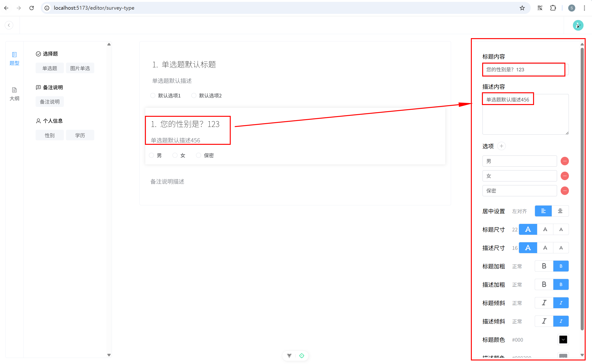The height and width of the screenshot is (364, 592).
Task: Enable italic for 描述倾斜
Action: click(544, 321)
